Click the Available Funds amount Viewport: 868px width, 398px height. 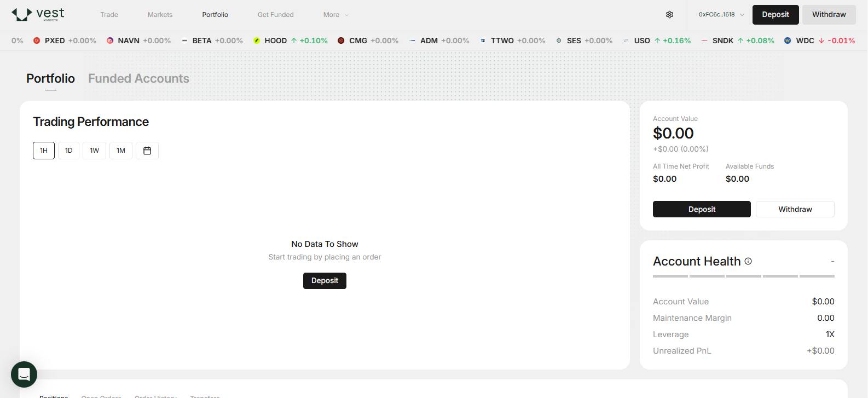[x=737, y=179]
